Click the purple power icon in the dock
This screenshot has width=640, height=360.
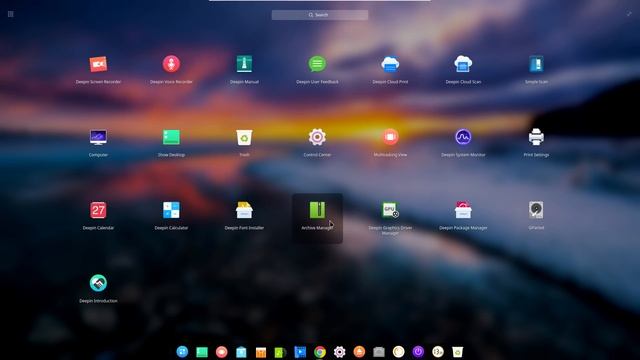[x=418, y=351]
